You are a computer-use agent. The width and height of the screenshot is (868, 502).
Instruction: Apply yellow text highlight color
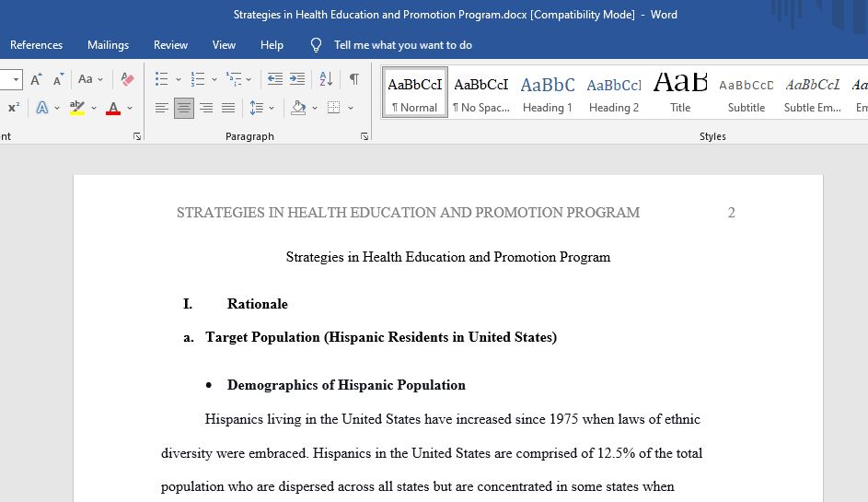pos(77,108)
